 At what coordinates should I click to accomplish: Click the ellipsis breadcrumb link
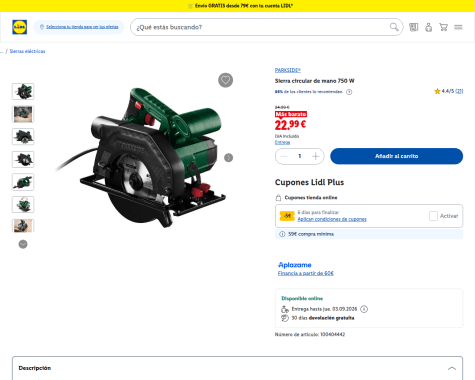[x=2, y=51]
